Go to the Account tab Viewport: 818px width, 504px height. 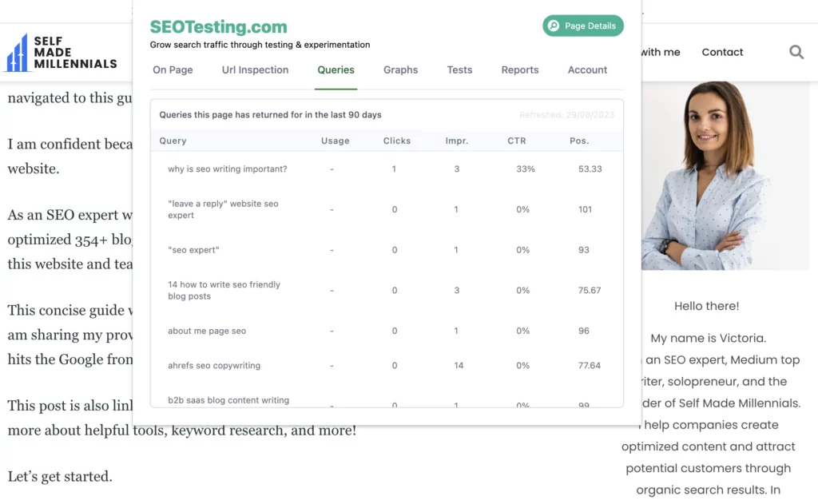point(586,70)
